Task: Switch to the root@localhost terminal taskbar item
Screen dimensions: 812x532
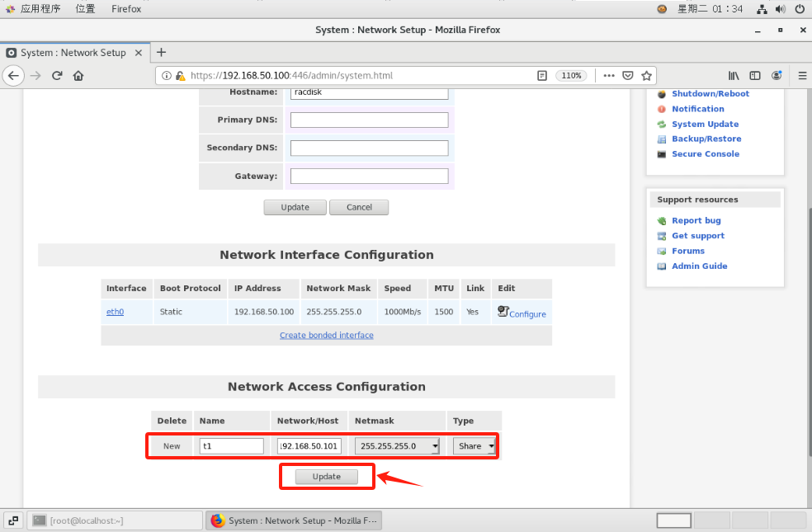Action: click(115, 520)
